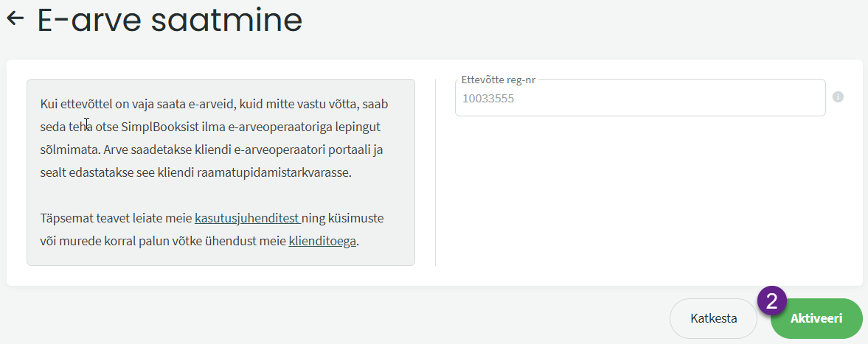Click the vertical divider between the panels
This screenshot has height=344, width=868.
[x=436, y=172]
